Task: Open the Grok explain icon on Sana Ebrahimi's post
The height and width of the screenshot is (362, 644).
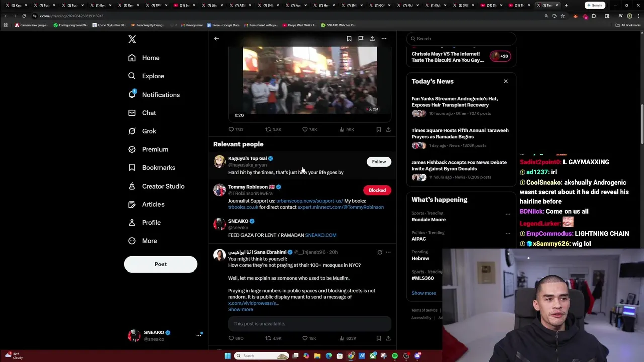Action: point(380,252)
